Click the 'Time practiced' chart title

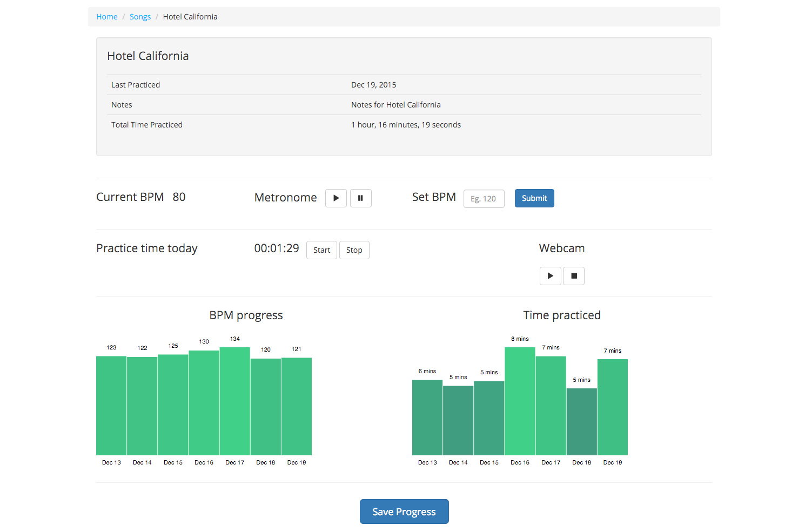point(562,315)
